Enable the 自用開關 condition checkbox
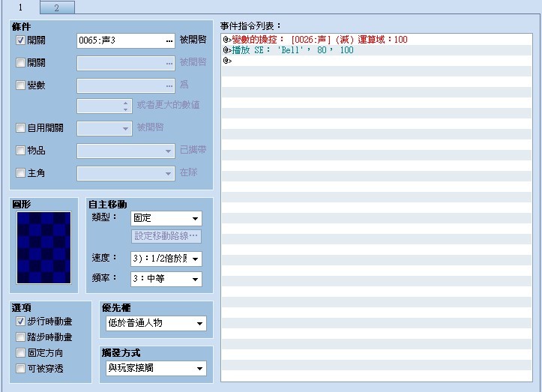Screen dimensions: 542x392 pos(20,128)
